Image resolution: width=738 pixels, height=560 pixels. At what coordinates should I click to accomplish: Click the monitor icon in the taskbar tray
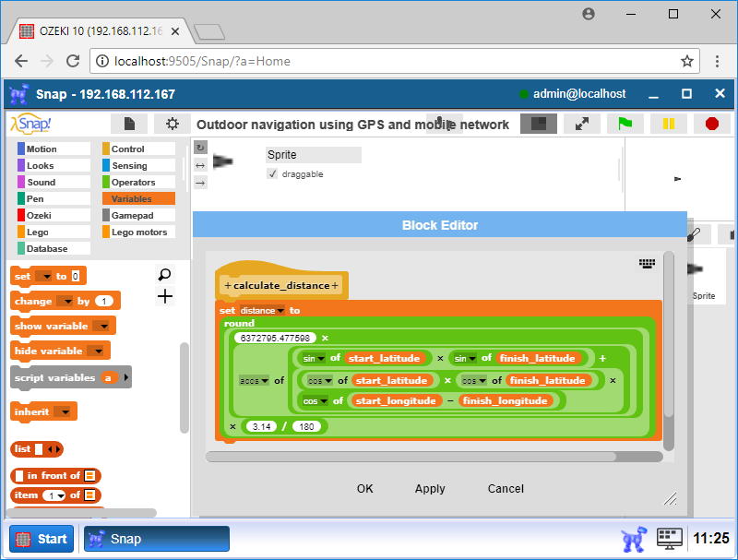[x=670, y=539]
